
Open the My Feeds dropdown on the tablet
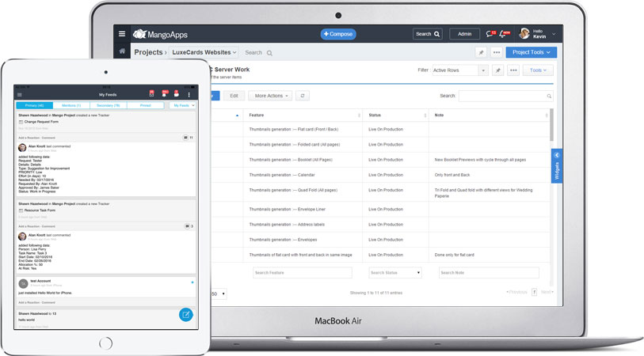tap(182, 106)
